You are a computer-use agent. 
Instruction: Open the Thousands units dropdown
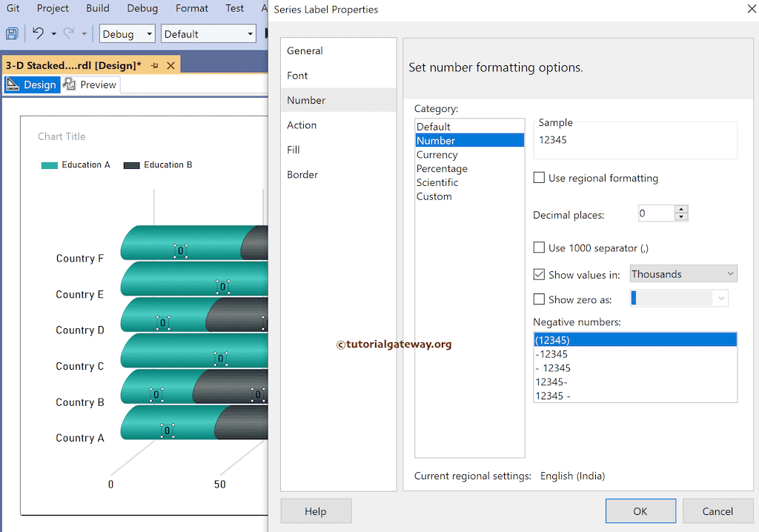pos(683,274)
